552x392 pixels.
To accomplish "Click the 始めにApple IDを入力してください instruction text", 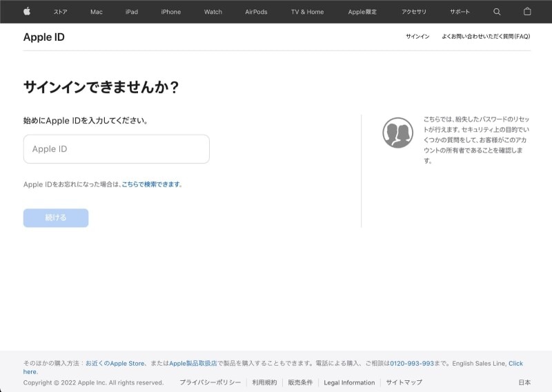I will tap(86, 121).
